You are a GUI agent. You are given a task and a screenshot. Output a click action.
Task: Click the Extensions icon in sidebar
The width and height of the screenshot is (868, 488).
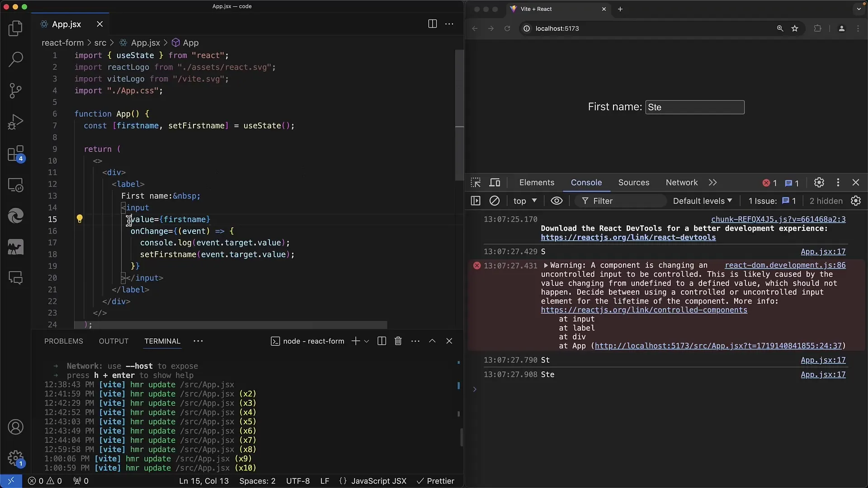(x=15, y=154)
